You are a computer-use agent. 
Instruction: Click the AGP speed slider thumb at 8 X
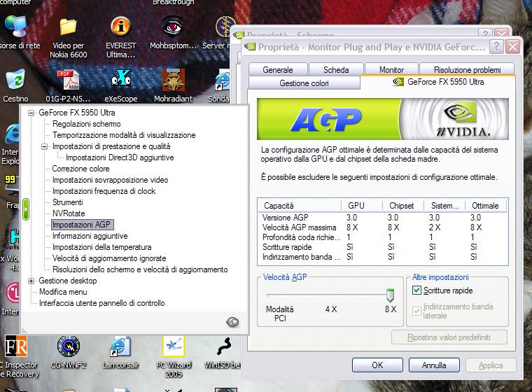[x=390, y=295]
